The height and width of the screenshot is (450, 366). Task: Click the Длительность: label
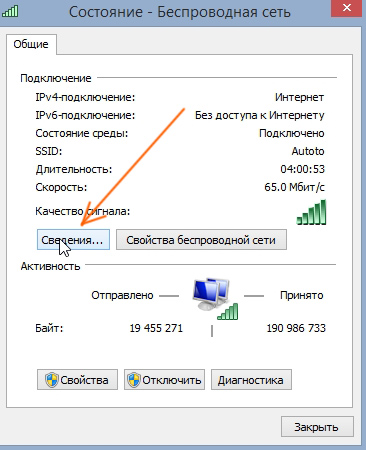[74, 169]
